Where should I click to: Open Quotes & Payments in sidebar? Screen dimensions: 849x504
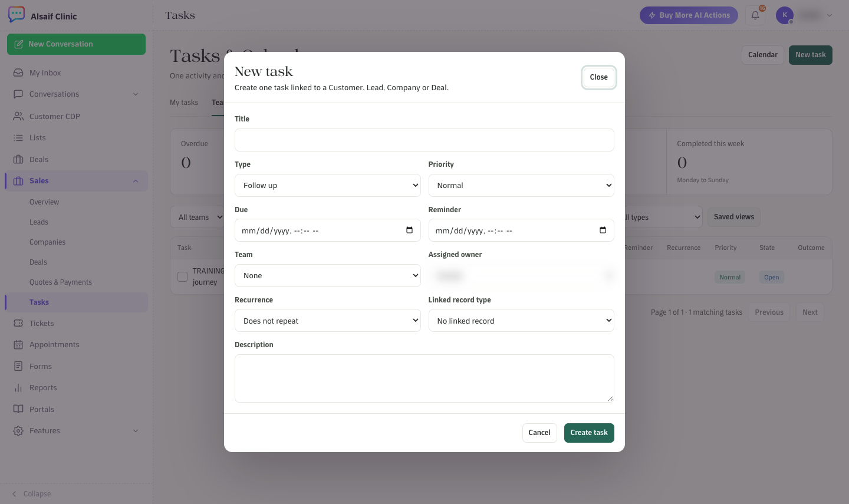(x=61, y=282)
